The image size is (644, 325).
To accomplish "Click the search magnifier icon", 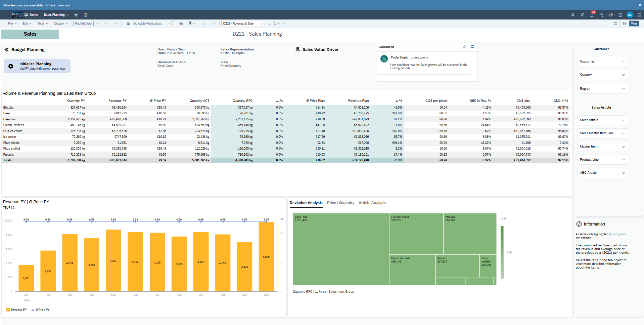I will point(573,15).
